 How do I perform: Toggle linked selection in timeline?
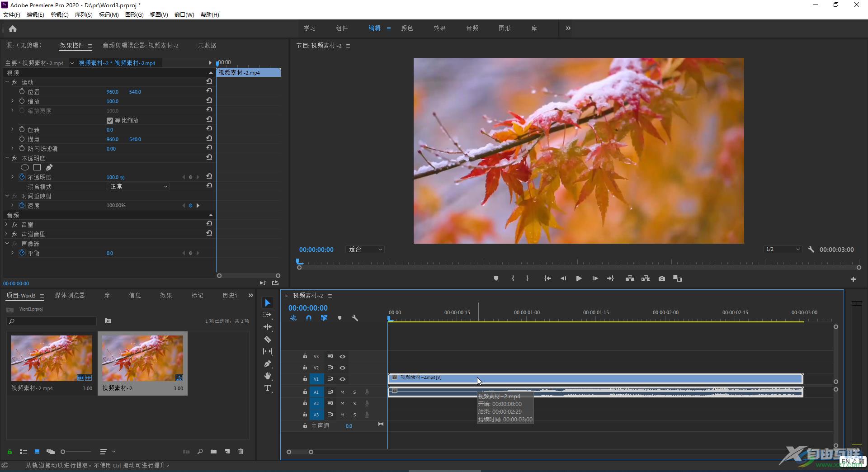point(324,318)
